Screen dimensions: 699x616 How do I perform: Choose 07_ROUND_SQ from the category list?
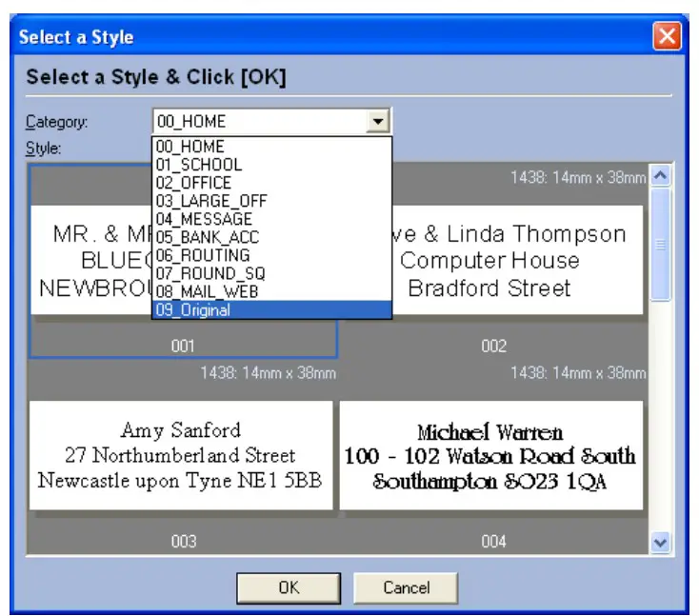[x=272, y=273]
